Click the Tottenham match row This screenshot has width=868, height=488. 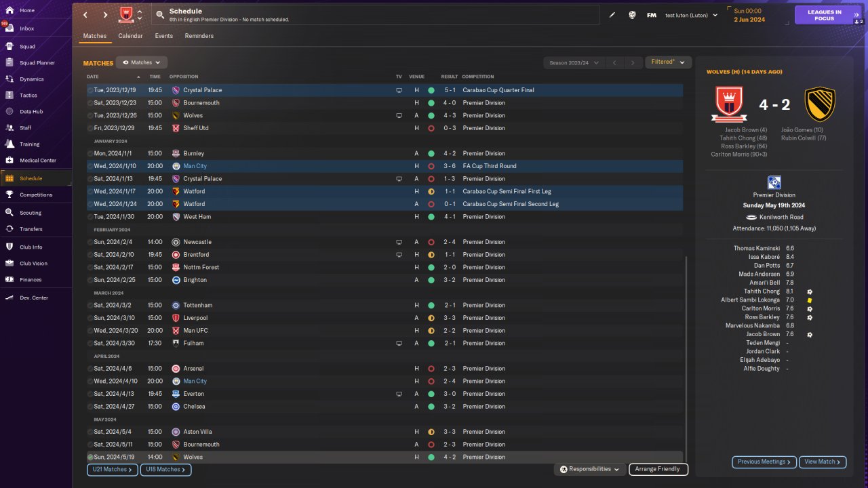point(384,306)
